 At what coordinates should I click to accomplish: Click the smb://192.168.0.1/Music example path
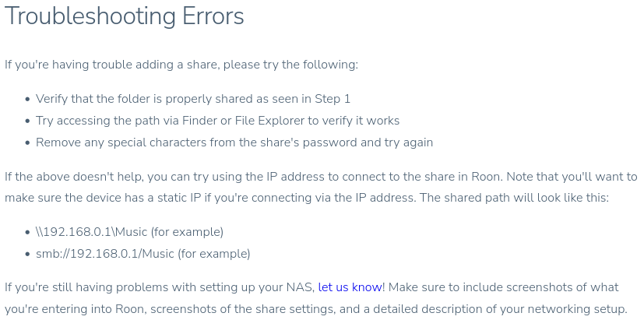(143, 254)
